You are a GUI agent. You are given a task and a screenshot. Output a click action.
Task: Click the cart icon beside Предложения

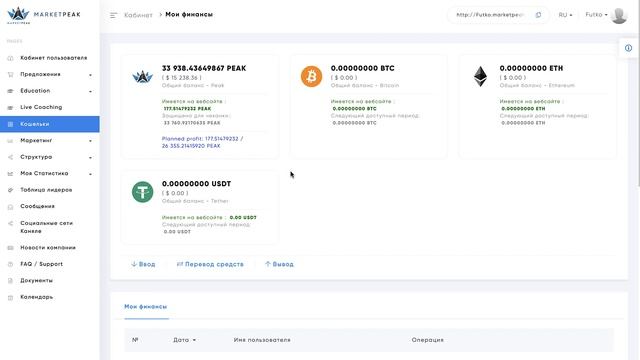point(11,75)
